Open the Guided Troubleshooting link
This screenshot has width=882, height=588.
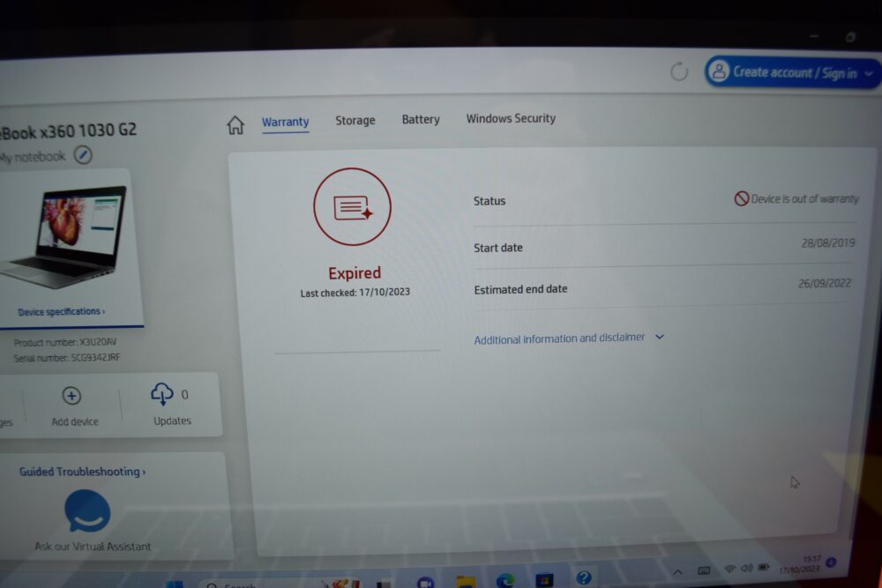click(82, 472)
